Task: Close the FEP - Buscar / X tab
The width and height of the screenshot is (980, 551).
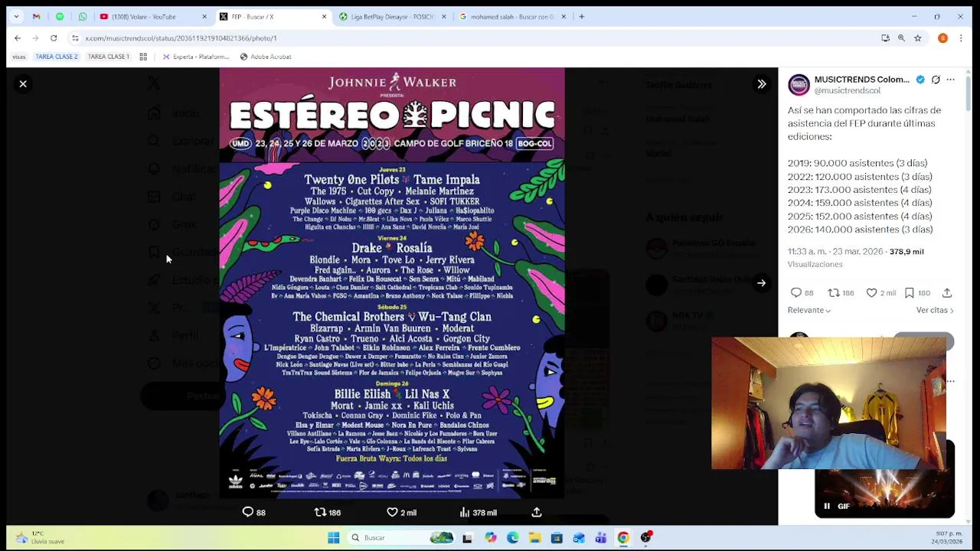Action: click(x=324, y=16)
